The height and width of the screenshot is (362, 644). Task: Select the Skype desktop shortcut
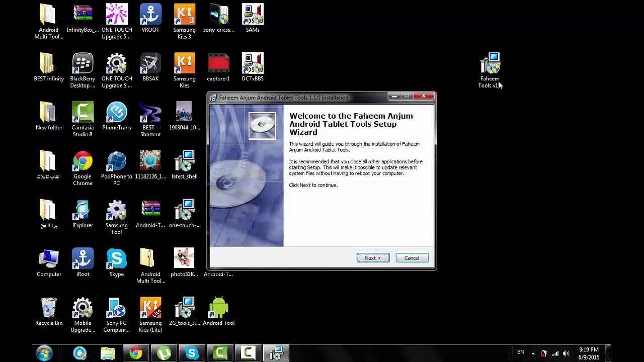point(117,262)
